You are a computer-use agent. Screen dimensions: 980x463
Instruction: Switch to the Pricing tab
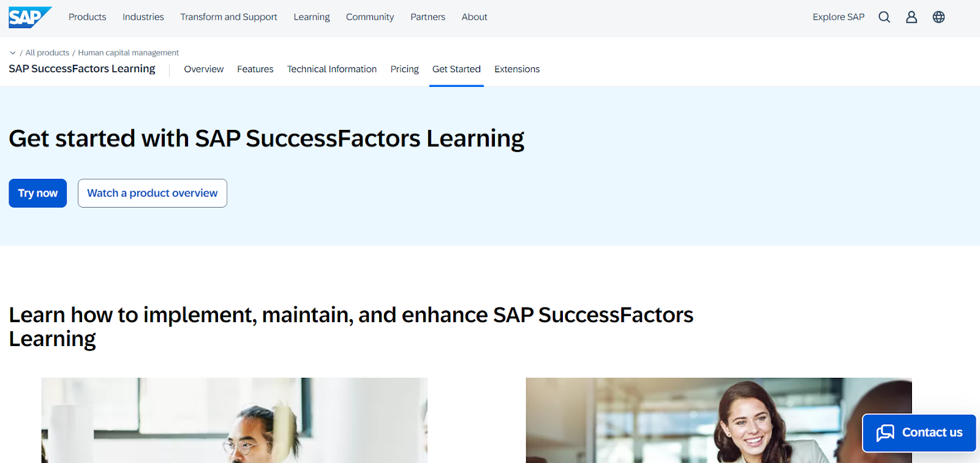point(404,69)
